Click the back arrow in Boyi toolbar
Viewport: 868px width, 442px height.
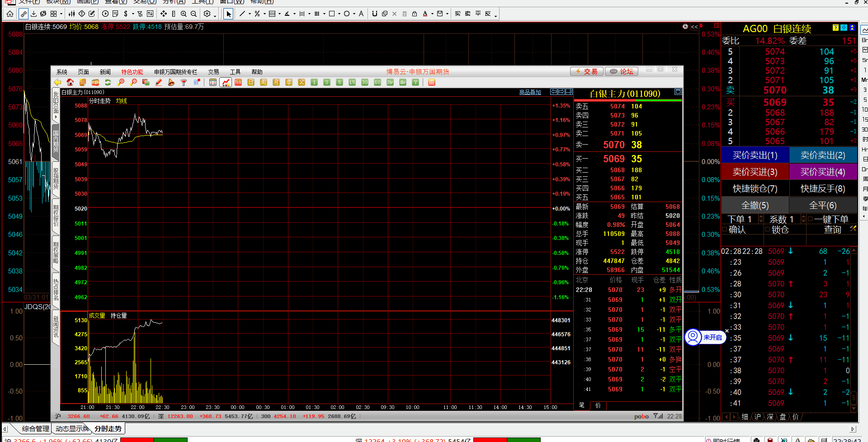(57, 82)
